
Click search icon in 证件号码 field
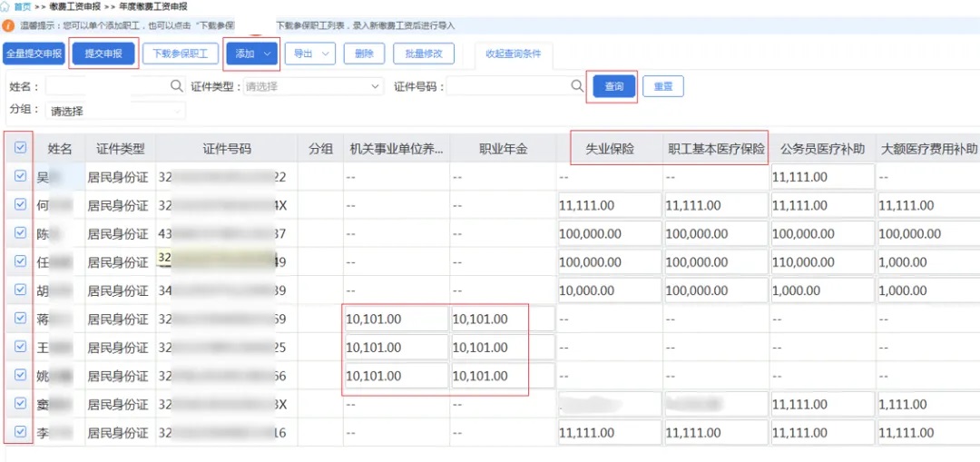click(x=577, y=86)
